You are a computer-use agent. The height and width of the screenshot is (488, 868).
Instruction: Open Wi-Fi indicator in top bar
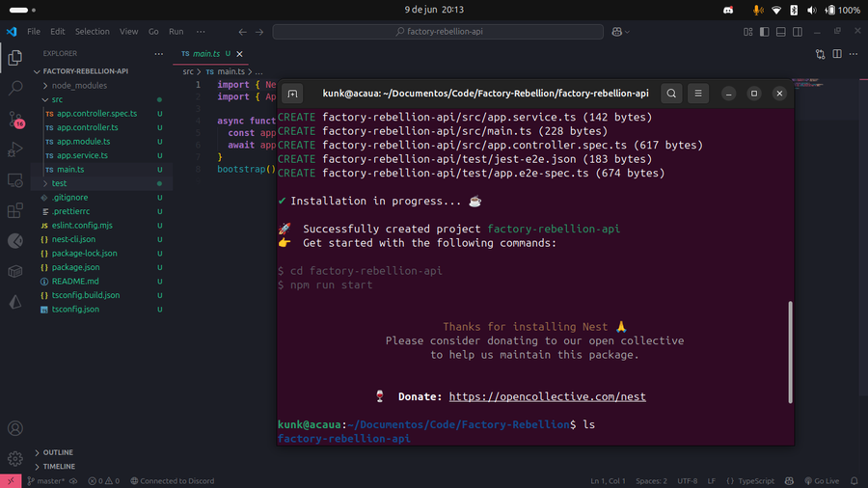[x=776, y=10]
